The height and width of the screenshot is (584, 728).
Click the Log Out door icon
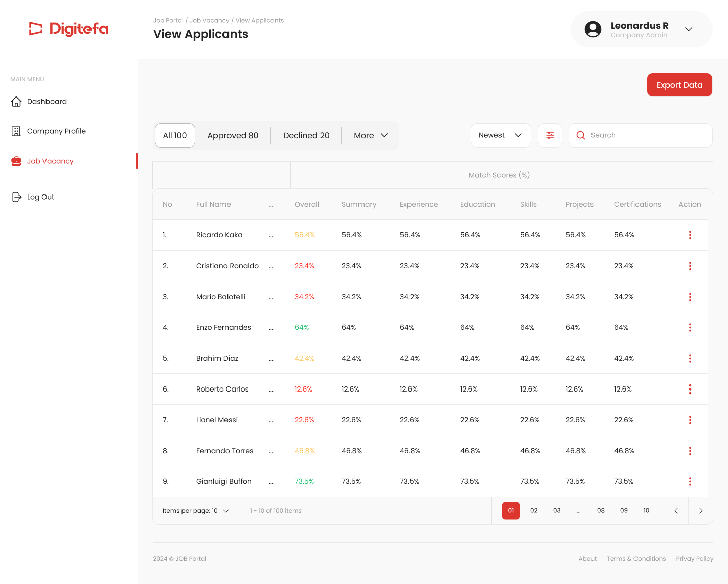(16, 197)
